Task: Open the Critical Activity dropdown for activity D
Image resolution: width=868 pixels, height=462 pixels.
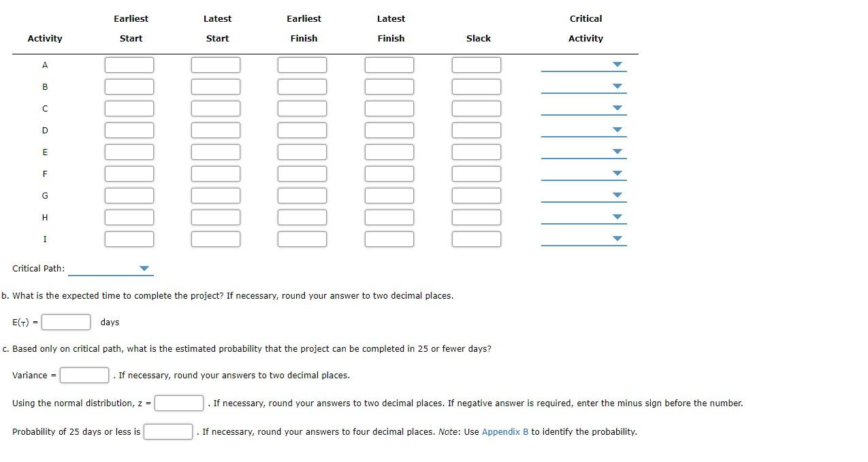Action: 616,130
